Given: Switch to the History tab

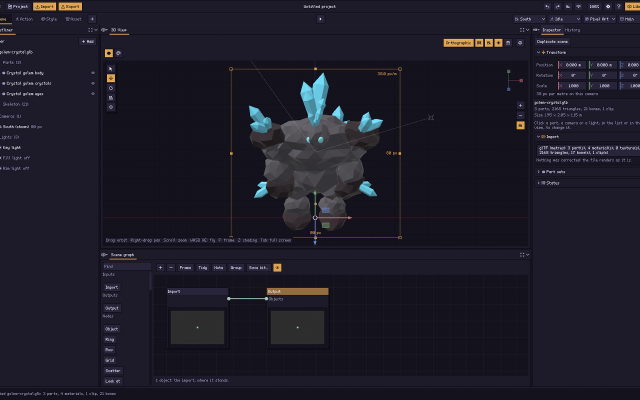Looking at the screenshot, I should point(572,30).
